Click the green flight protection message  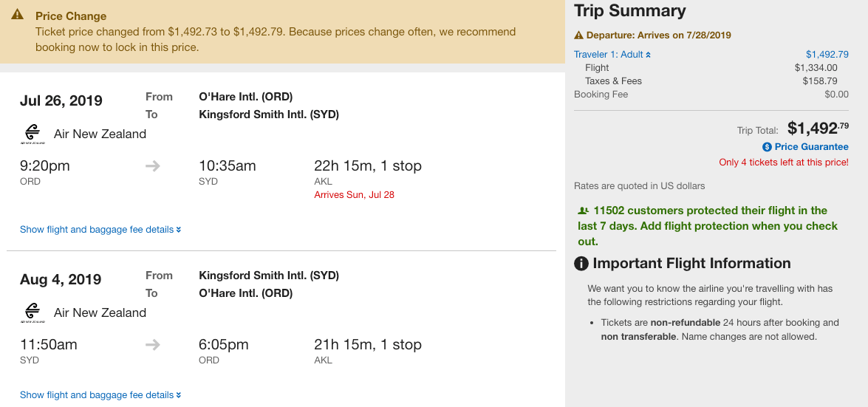point(708,226)
